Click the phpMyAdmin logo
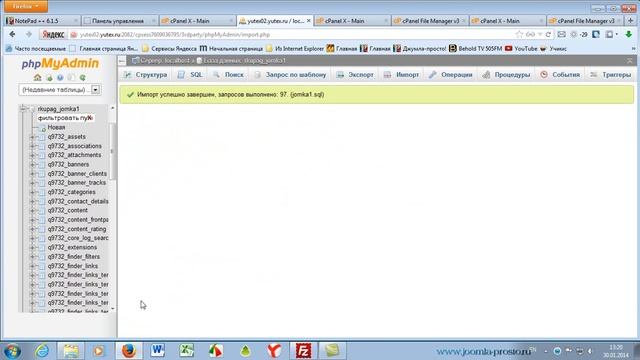The image size is (640, 360). coord(60,63)
